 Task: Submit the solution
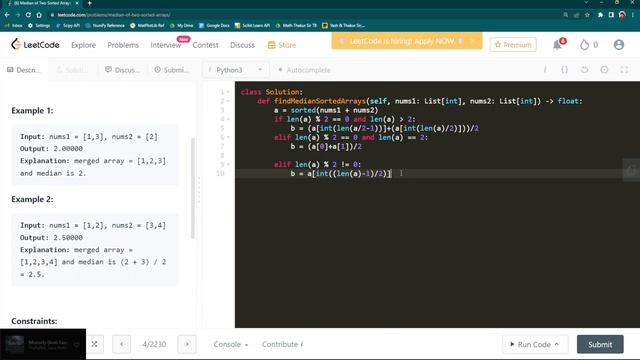tap(600, 344)
